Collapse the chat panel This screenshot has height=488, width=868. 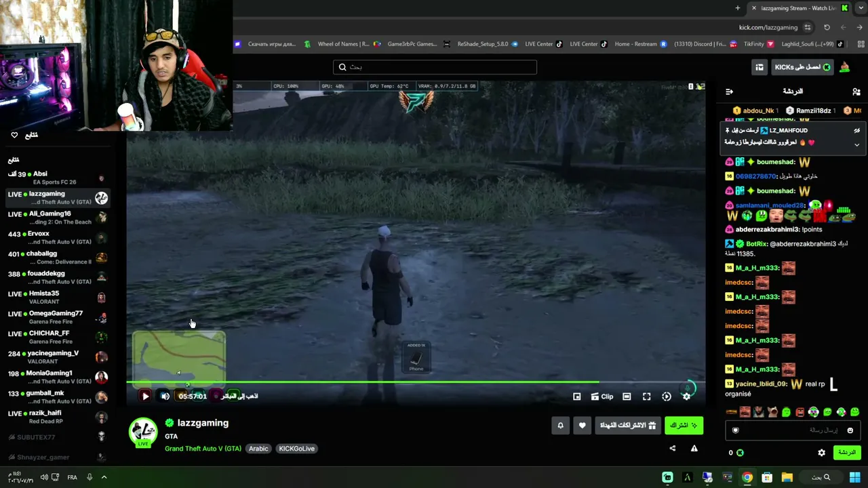(729, 91)
